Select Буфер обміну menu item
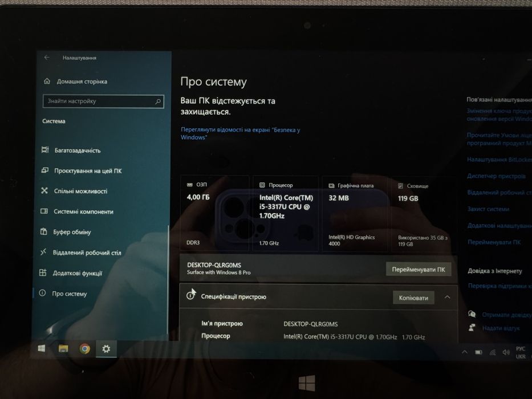 coord(72,232)
